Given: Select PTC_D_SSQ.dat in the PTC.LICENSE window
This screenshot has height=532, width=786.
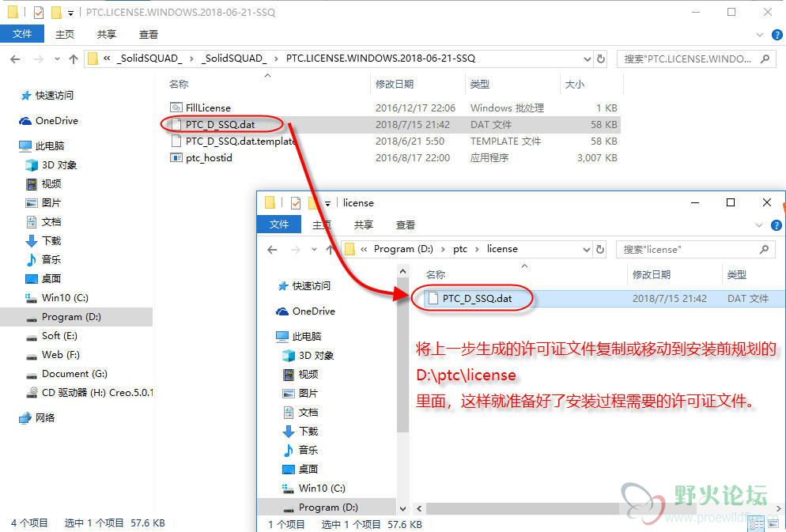Looking at the screenshot, I should point(220,124).
